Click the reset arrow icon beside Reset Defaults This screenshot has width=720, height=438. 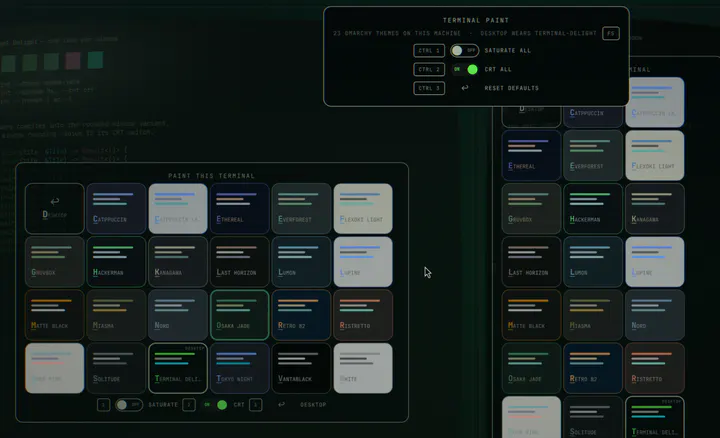(x=465, y=88)
